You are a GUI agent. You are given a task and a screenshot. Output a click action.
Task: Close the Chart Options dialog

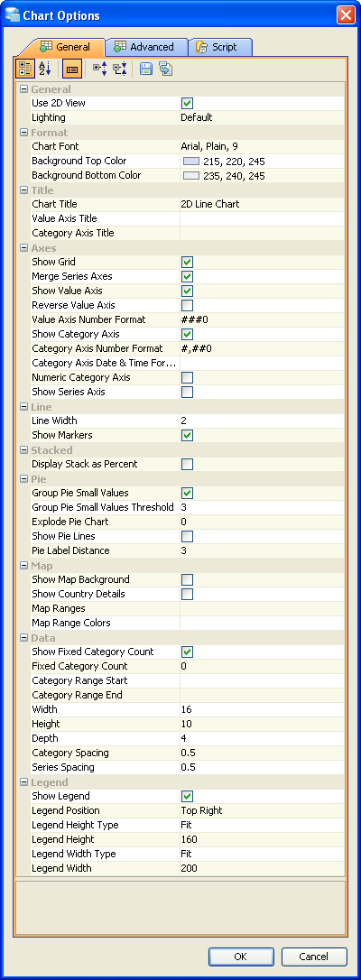(x=346, y=15)
